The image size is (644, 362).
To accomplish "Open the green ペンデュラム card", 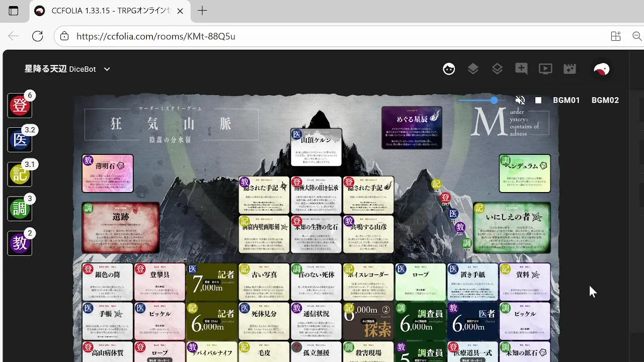I will pyautogui.click(x=525, y=173).
